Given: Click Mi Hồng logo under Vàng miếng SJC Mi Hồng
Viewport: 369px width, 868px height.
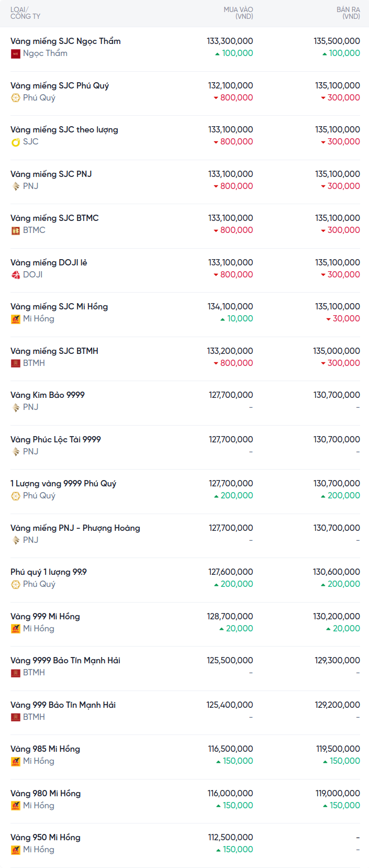Looking at the screenshot, I should pyautogui.click(x=16, y=319).
